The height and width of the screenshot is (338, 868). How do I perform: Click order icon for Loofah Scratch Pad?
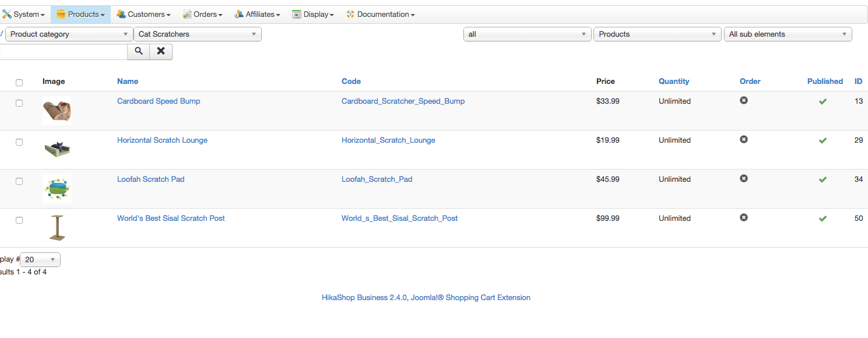(744, 178)
